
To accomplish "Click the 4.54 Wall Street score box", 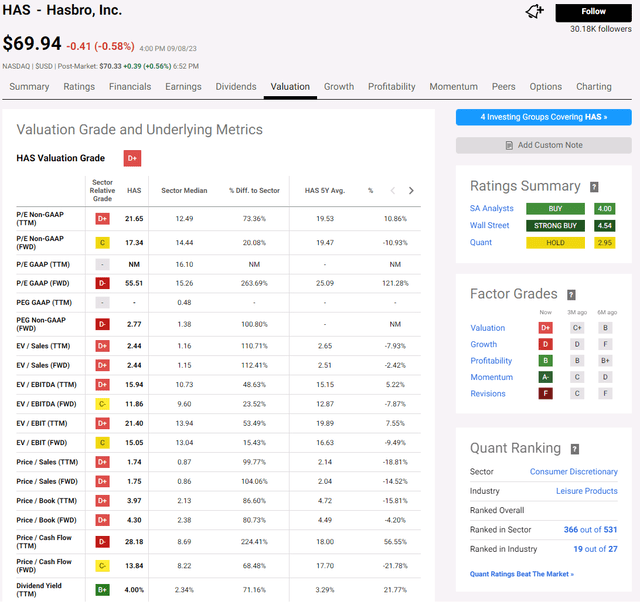I will point(604,226).
